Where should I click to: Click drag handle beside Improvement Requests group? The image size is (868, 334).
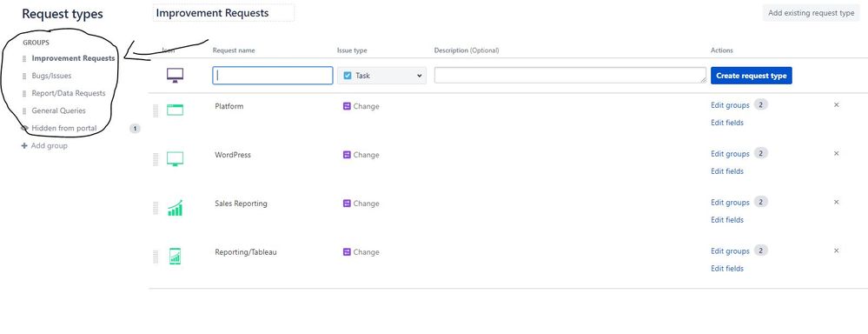click(x=24, y=58)
